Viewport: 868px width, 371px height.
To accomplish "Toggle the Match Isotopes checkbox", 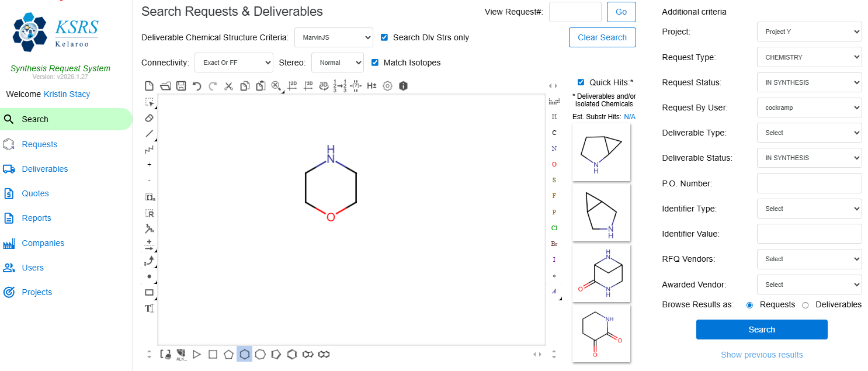I will 375,63.
